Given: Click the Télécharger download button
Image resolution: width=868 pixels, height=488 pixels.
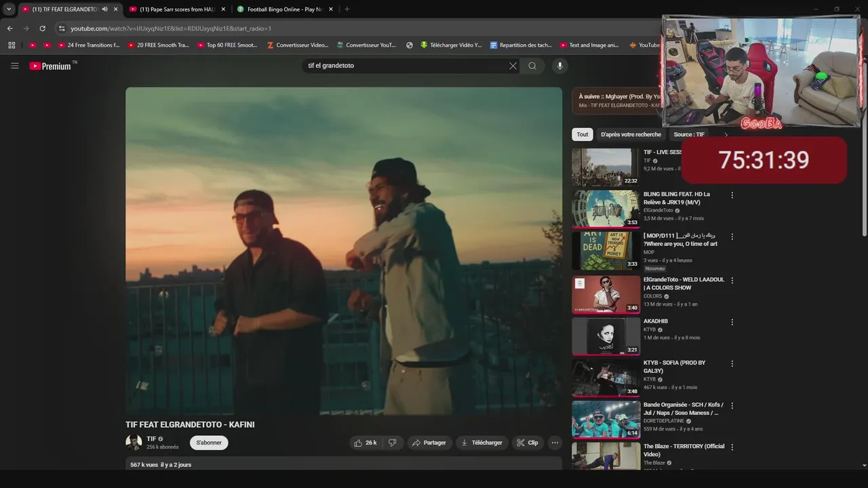Looking at the screenshot, I should pos(481,443).
